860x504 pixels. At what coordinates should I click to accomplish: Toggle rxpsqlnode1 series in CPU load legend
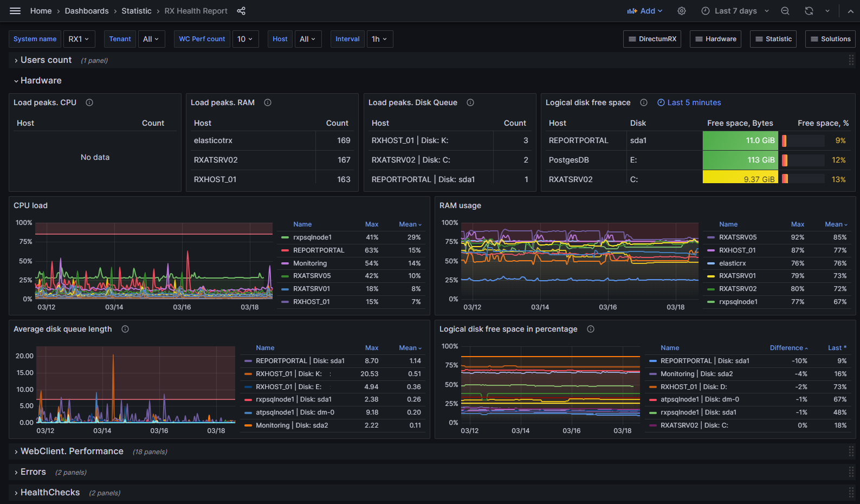(x=312, y=237)
